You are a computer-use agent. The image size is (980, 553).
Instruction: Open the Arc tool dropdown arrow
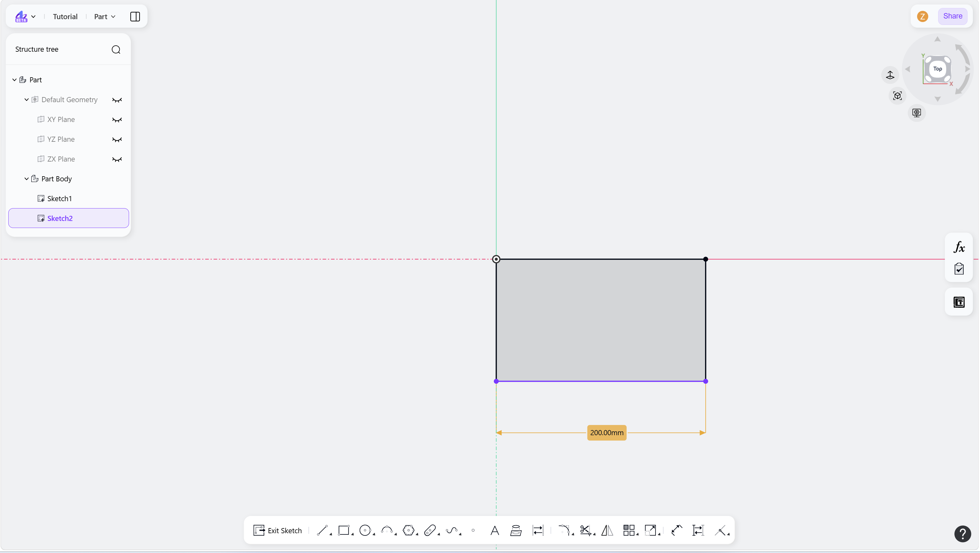[395, 534]
